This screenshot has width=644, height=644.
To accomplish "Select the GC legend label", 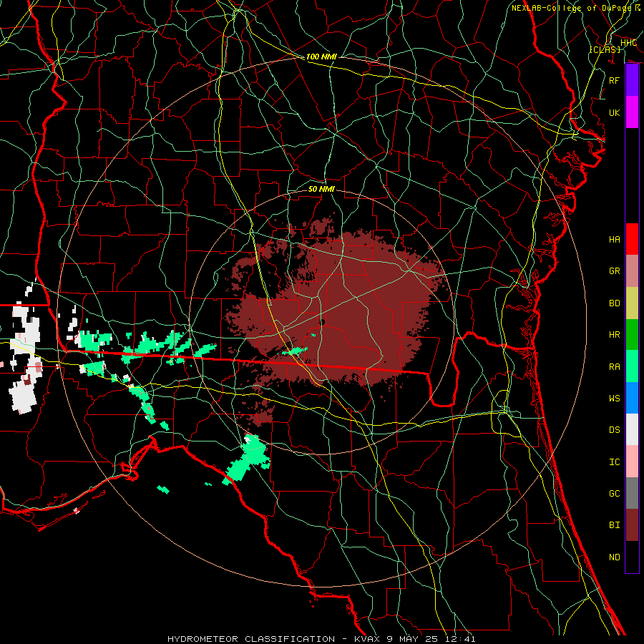I will (614, 493).
